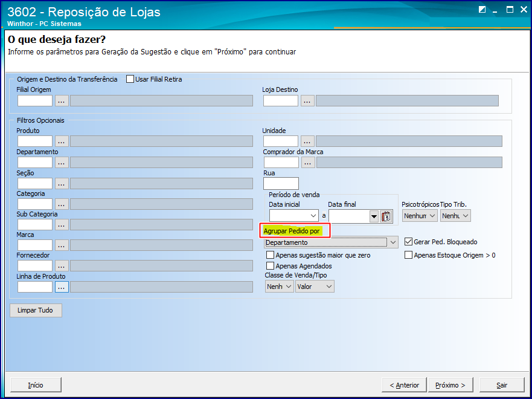Open the Valor type dropdown

coord(315,287)
